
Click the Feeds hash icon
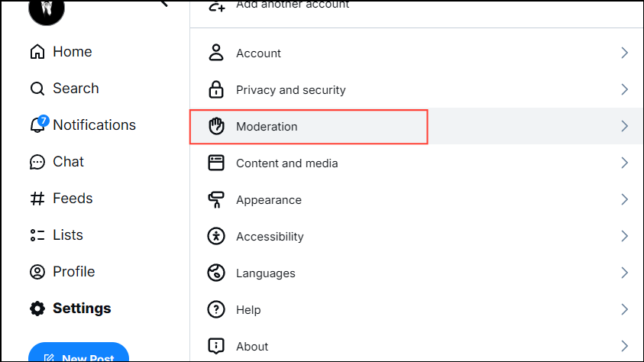(37, 199)
